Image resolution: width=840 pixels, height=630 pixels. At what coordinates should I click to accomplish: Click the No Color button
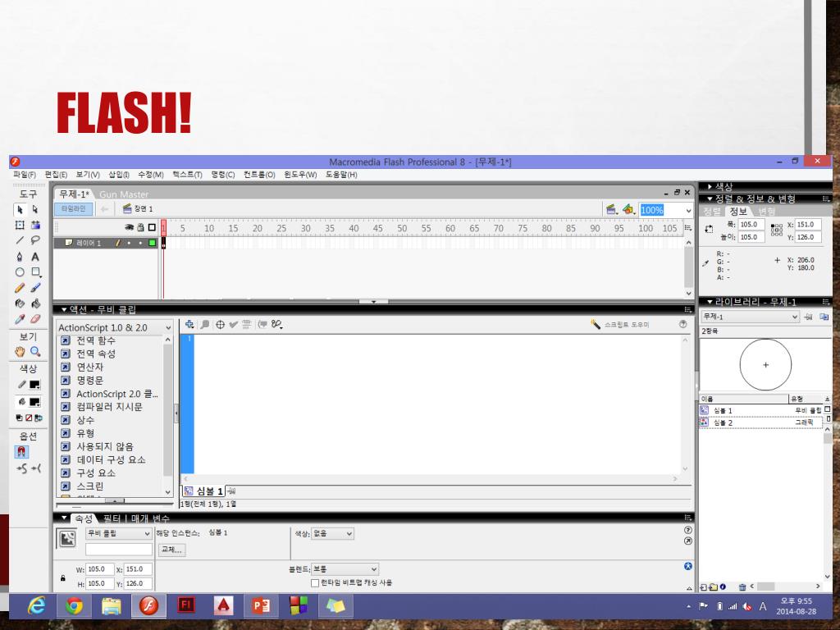[29, 418]
